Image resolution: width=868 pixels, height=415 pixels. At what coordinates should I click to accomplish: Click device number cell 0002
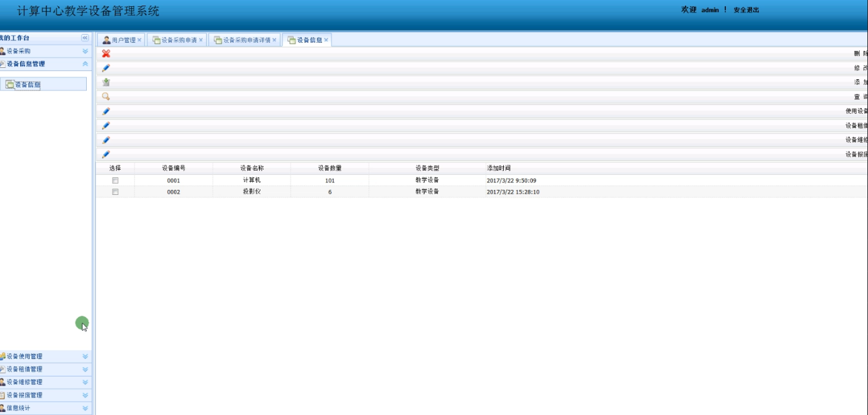pyautogui.click(x=174, y=192)
